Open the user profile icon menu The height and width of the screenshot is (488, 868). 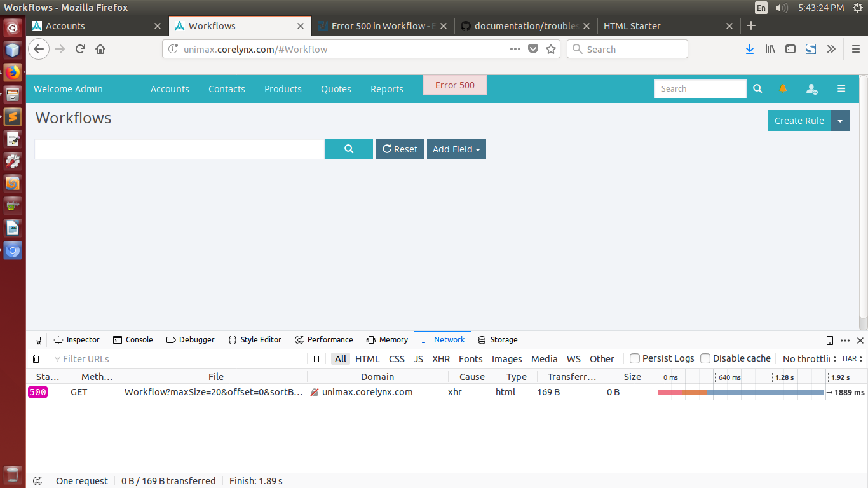811,89
